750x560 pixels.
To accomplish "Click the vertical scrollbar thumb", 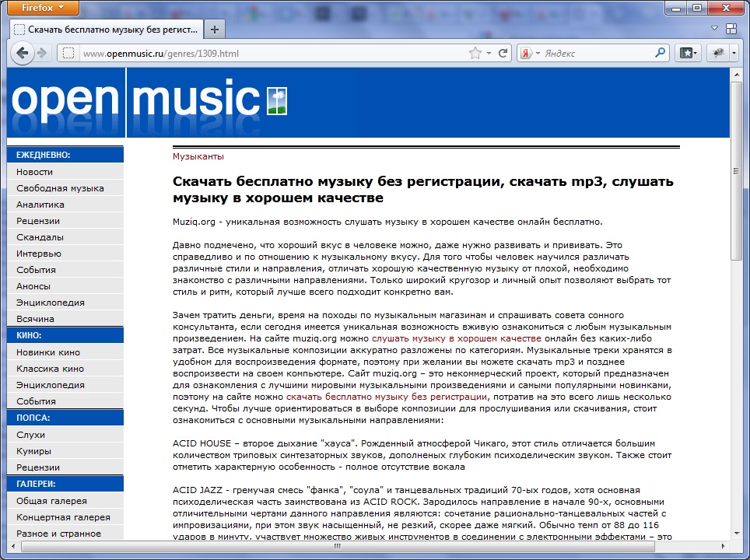I will [x=736, y=171].
